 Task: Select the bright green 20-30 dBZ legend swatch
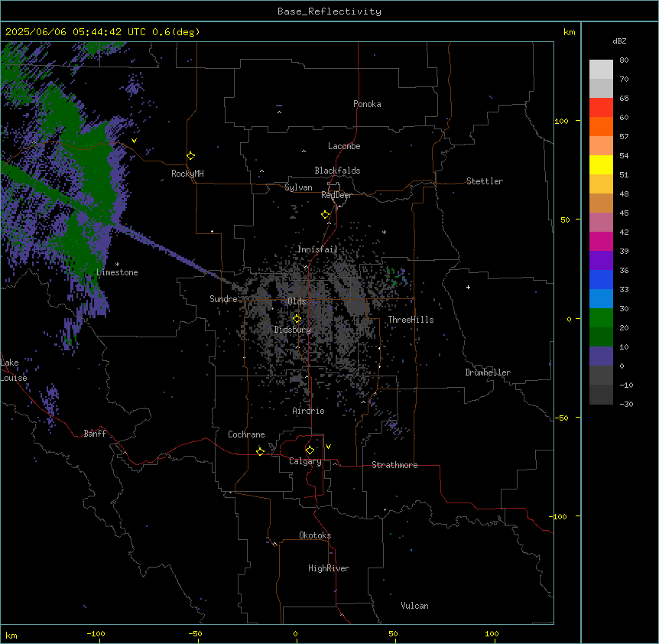[x=601, y=318]
